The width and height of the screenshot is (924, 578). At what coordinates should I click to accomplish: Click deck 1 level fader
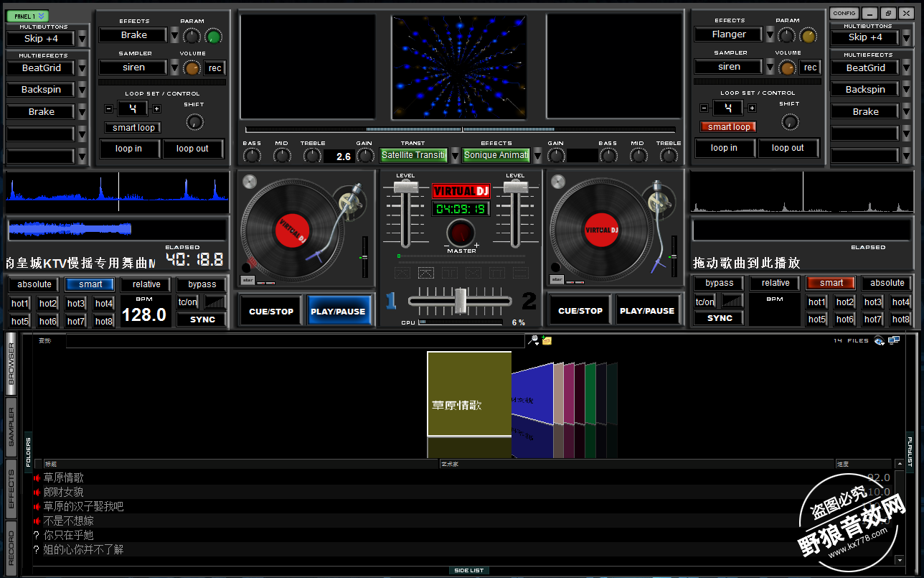[405, 187]
